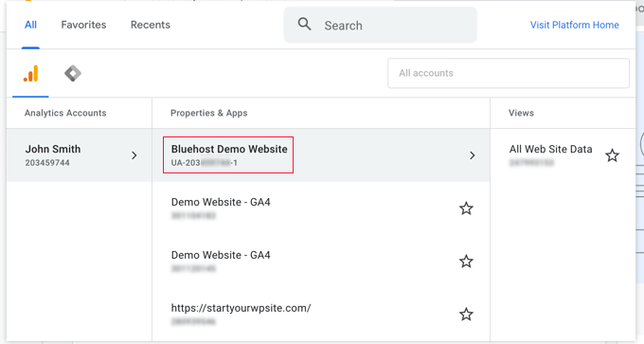Open Visit Platform Home link
644x344 pixels.
pyautogui.click(x=574, y=25)
